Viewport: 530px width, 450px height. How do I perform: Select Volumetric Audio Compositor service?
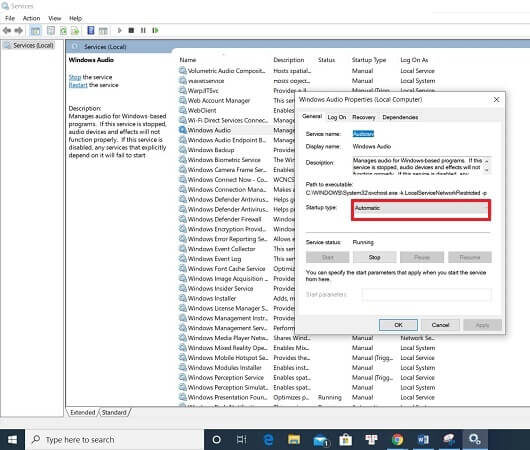pos(226,71)
